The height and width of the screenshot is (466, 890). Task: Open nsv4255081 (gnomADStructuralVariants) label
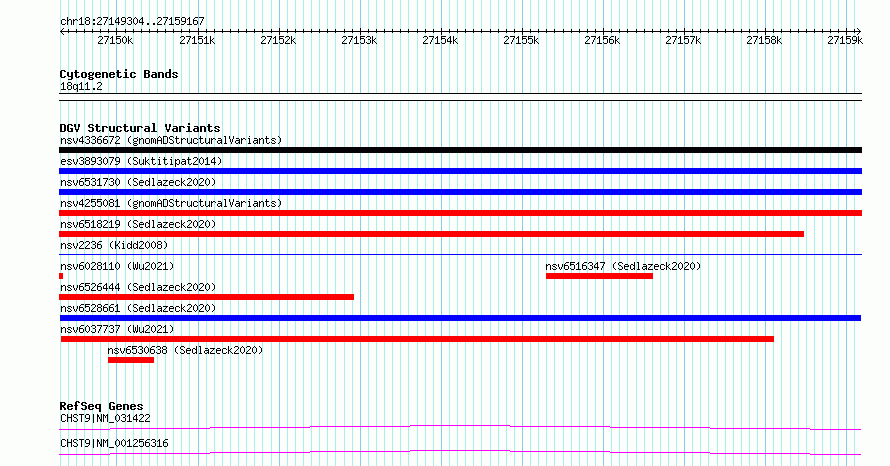click(x=171, y=203)
